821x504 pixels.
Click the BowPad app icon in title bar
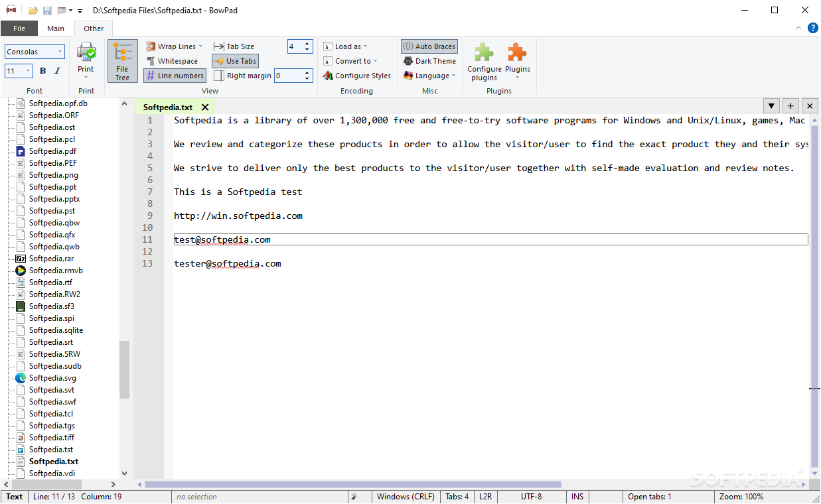(11, 10)
